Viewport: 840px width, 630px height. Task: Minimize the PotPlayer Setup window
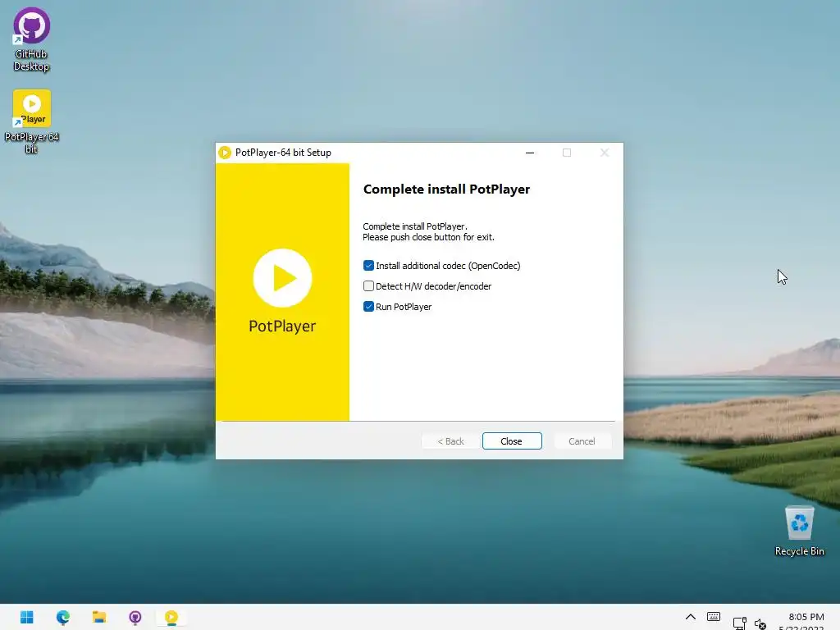(530, 153)
